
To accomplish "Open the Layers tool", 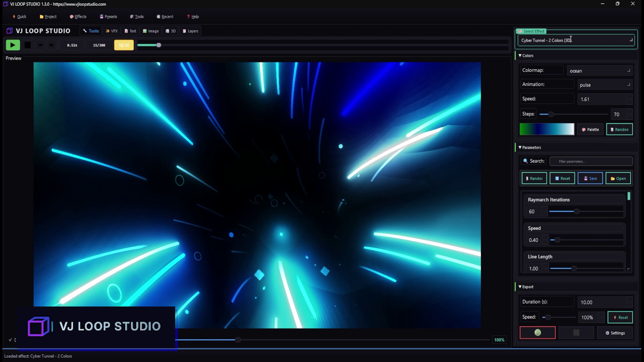I will [190, 31].
